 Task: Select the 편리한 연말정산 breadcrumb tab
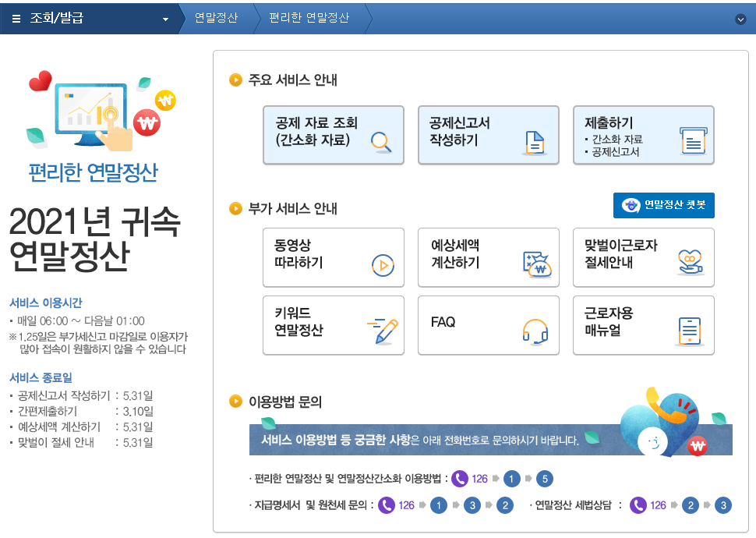click(x=309, y=18)
